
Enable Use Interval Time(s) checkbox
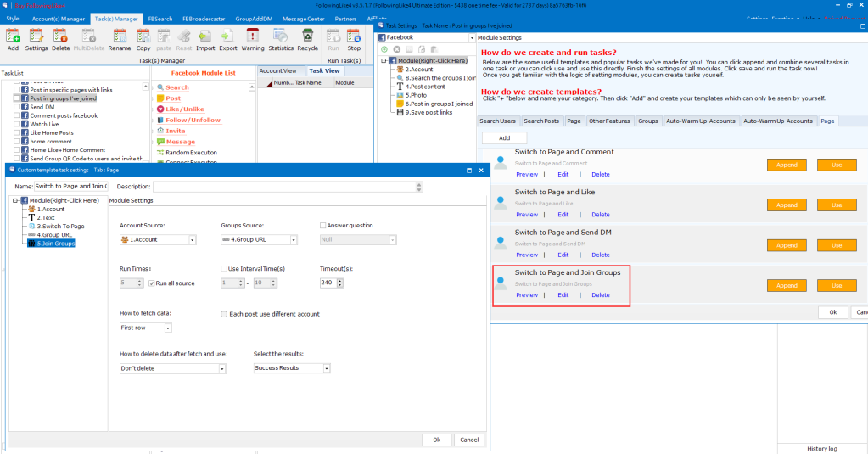(224, 269)
